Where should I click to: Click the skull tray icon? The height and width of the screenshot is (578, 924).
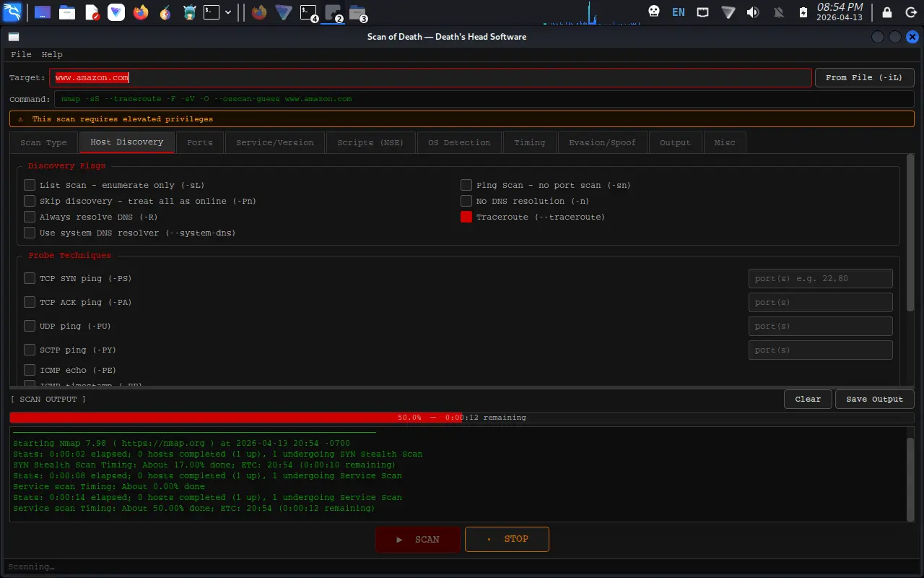pos(654,12)
